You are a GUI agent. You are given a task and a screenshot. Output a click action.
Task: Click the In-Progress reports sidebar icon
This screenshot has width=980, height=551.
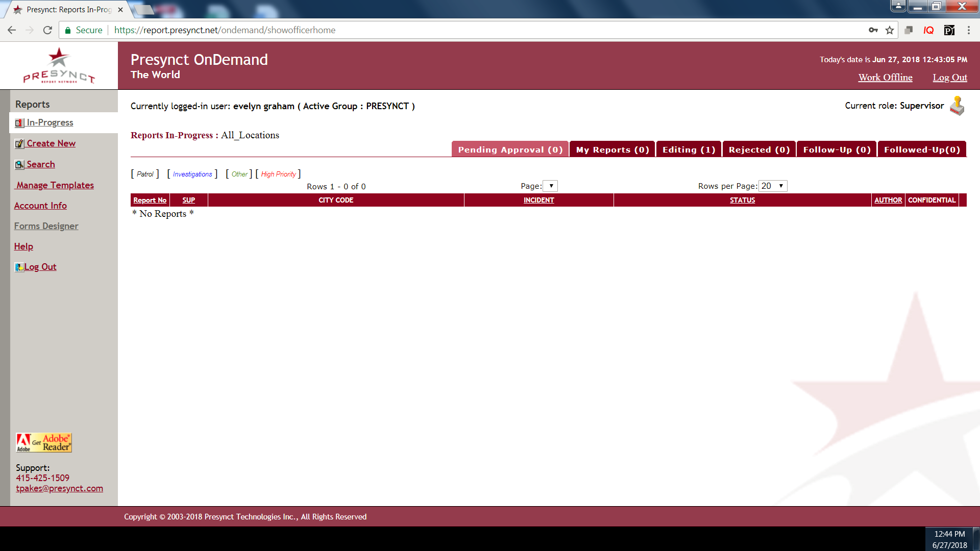pyautogui.click(x=19, y=123)
